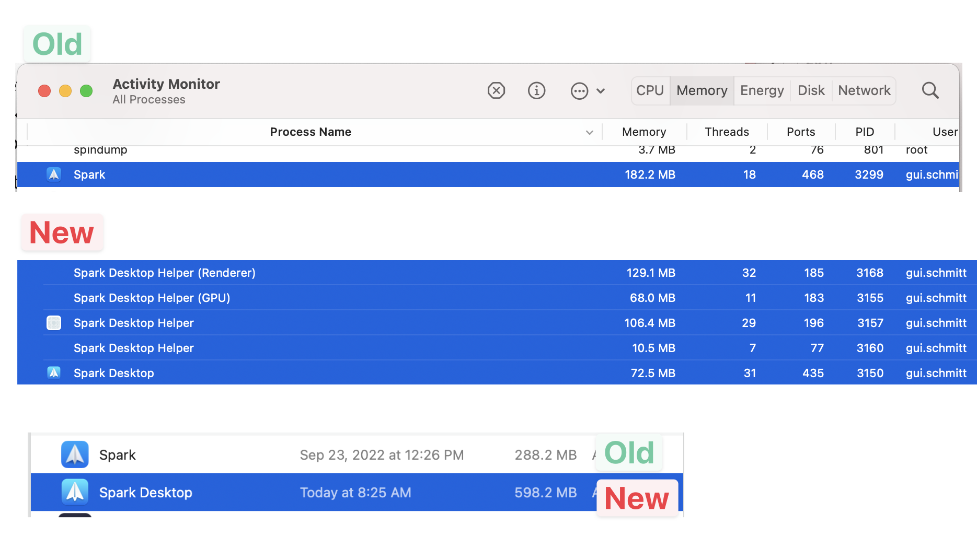The image size is (977, 560).
Task: Select the Spark app name in Finder list
Action: (118, 455)
